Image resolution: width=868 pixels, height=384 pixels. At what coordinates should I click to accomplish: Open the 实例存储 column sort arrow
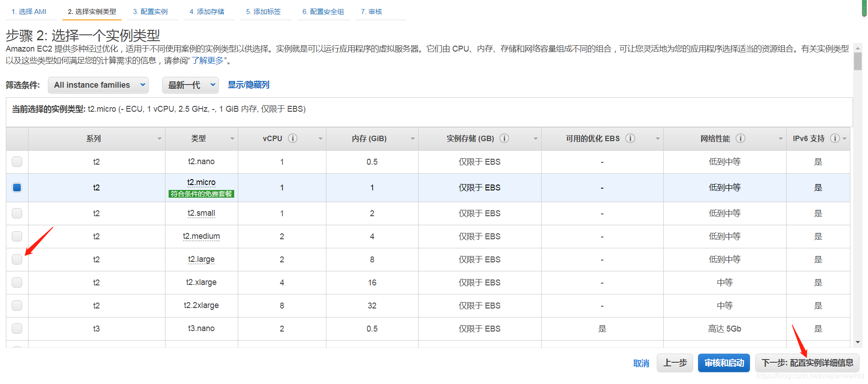click(536, 139)
